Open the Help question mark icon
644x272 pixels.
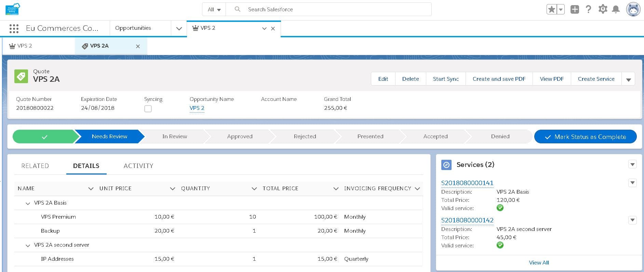(588, 9)
